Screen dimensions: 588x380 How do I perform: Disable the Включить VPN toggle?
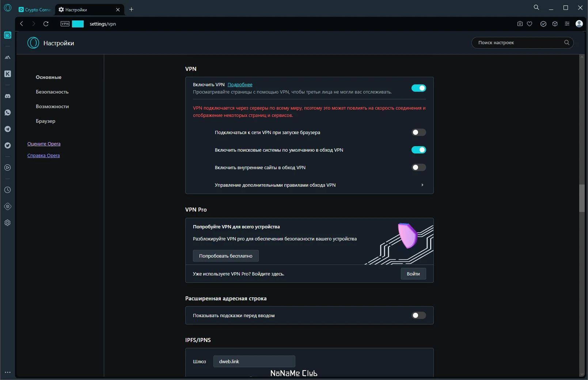(x=419, y=88)
